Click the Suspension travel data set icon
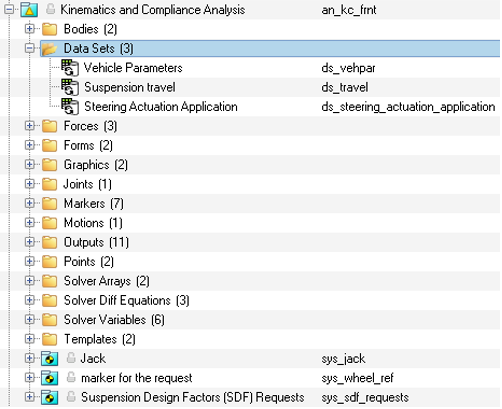Viewport: 502px width, 409px height. tap(70, 87)
